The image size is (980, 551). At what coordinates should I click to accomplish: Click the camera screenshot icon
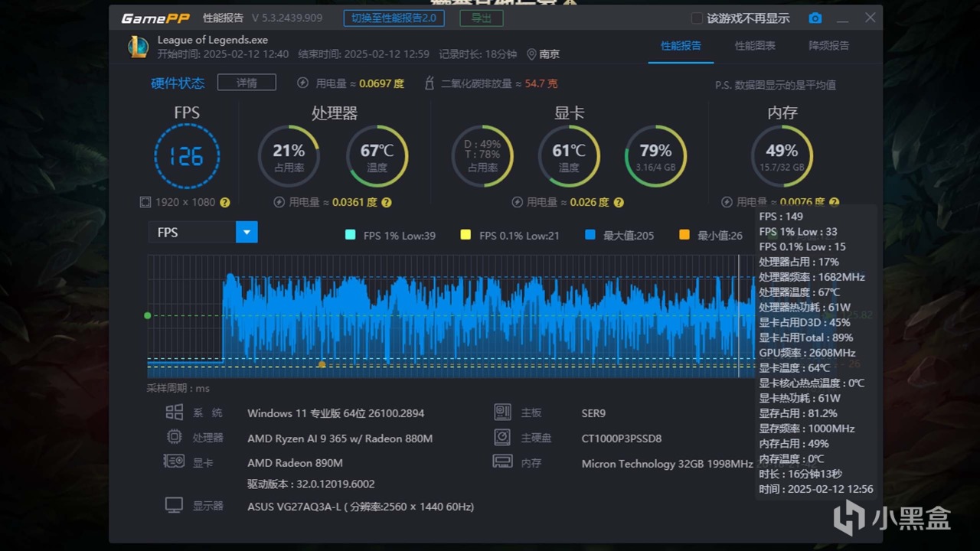click(x=815, y=18)
